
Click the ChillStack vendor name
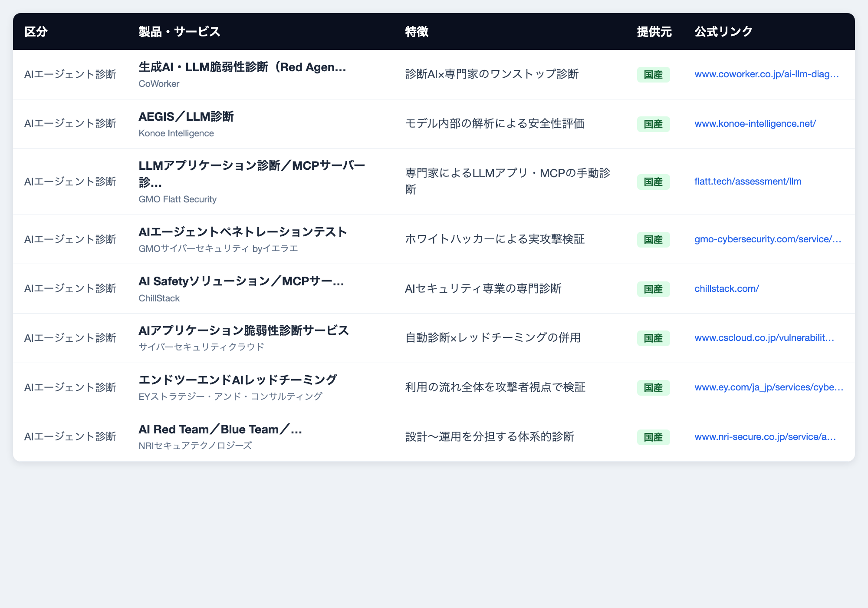pos(159,298)
